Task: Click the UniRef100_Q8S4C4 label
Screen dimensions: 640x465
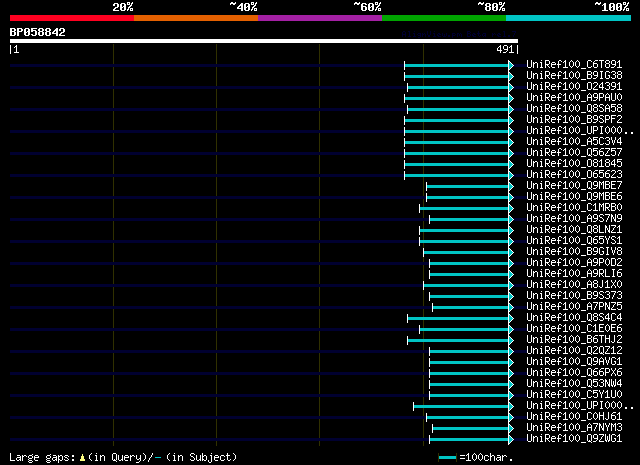Action: tap(574, 318)
